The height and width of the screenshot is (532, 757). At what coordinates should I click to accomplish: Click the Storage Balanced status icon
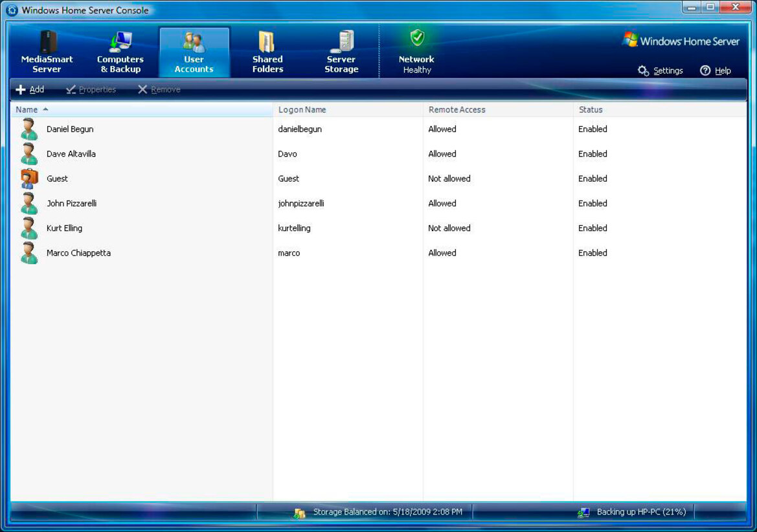(299, 513)
